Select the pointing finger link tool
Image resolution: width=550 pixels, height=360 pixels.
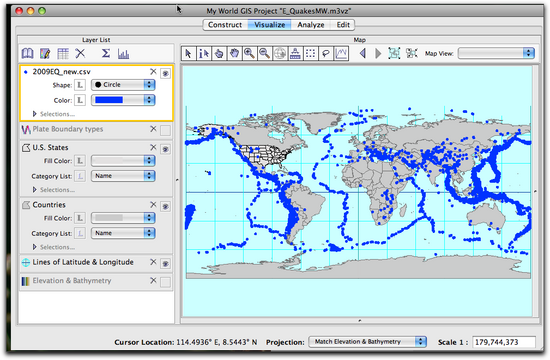point(219,54)
